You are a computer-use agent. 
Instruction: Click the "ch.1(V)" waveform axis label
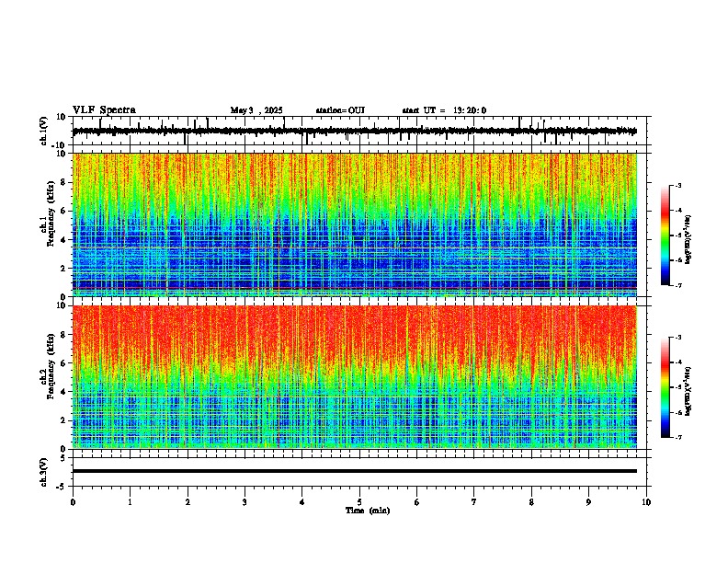pos(44,131)
